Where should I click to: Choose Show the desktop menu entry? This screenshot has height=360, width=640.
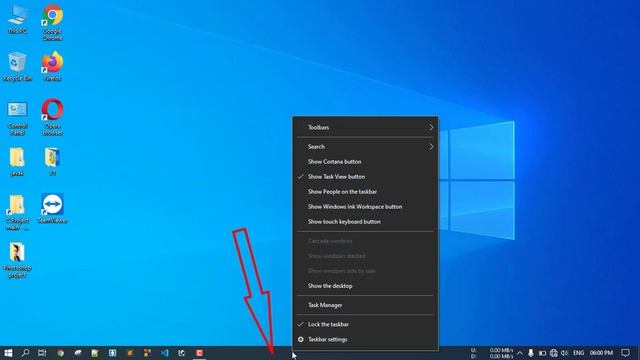click(365, 286)
